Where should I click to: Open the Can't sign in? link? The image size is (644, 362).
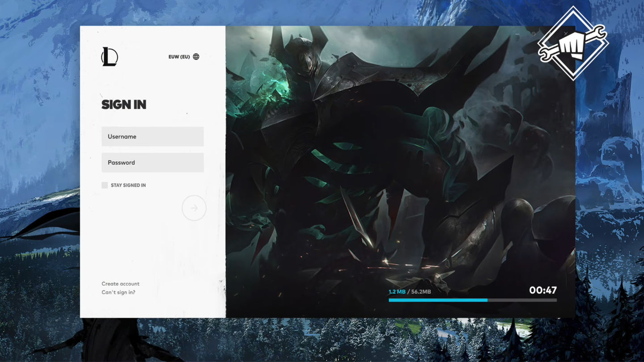[x=118, y=292]
